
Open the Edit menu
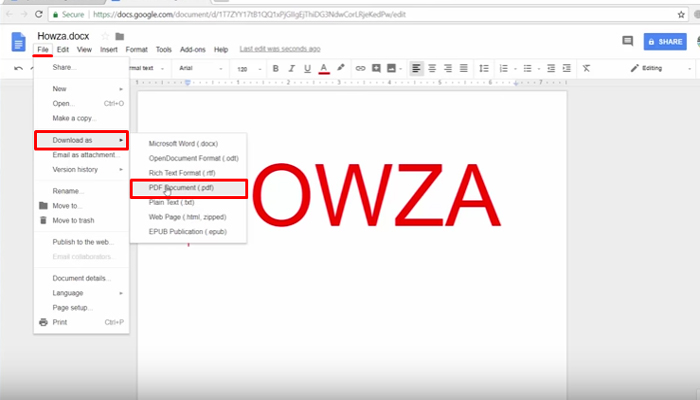tap(62, 50)
